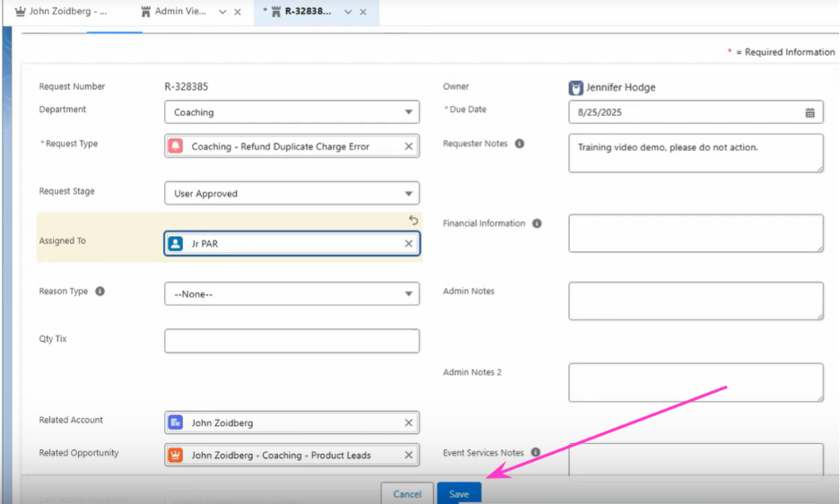Open the Department dropdown showing Coaching
The height and width of the screenshot is (504, 840).
click(292, 112)
